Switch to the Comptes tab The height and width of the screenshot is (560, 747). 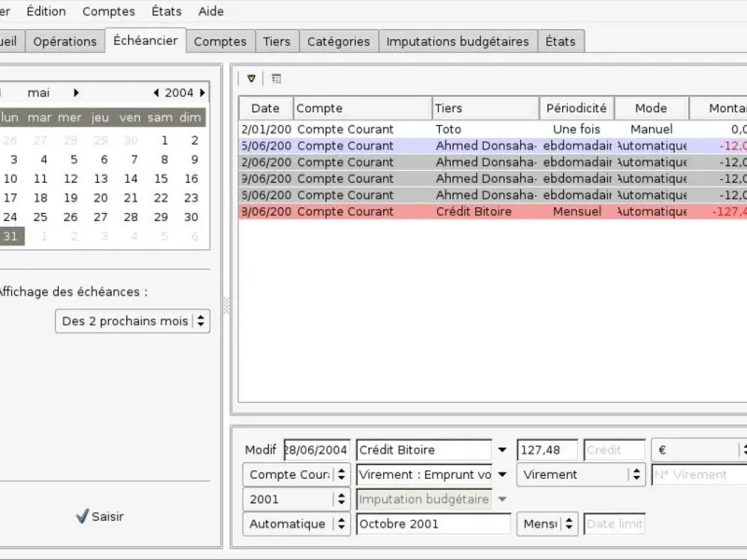coord(220,41)
